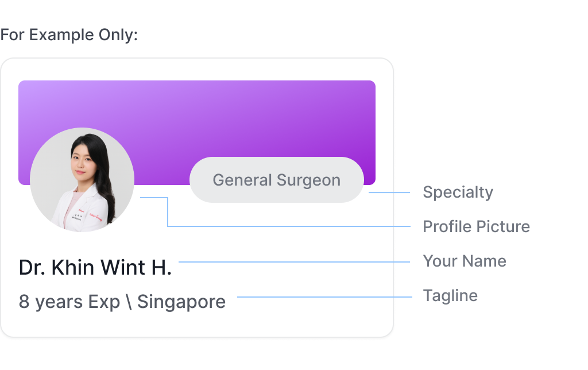
Task: Click the connector line leading to Your Name
Action: (x=293, y=262)
